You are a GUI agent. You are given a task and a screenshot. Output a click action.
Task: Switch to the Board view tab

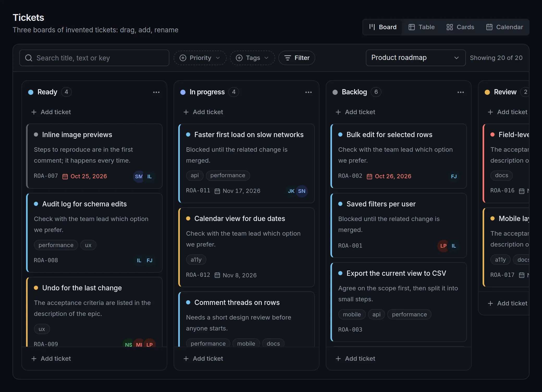coord(383,27)
